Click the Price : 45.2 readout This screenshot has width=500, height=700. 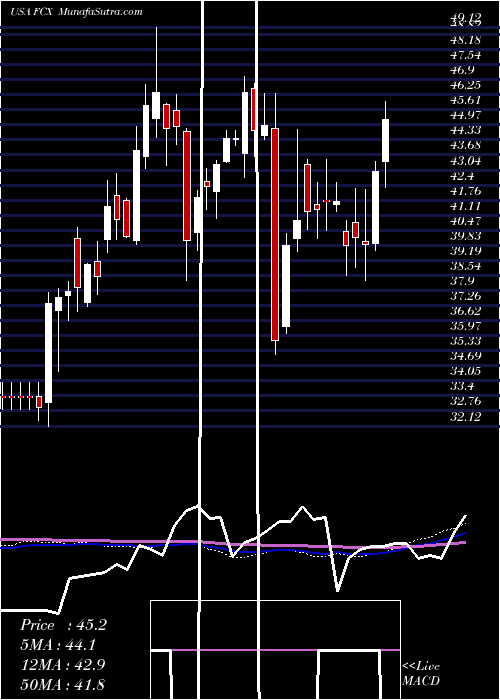pos(63,625)
